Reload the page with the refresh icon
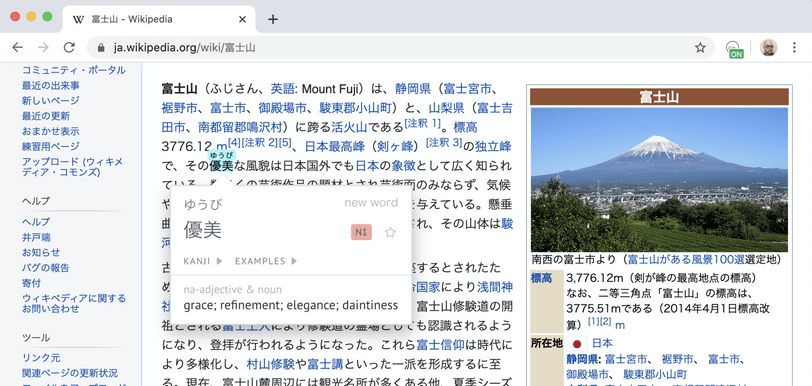This screenshot has height=386, width=812. pyautogui.click(x=69, y=48)
